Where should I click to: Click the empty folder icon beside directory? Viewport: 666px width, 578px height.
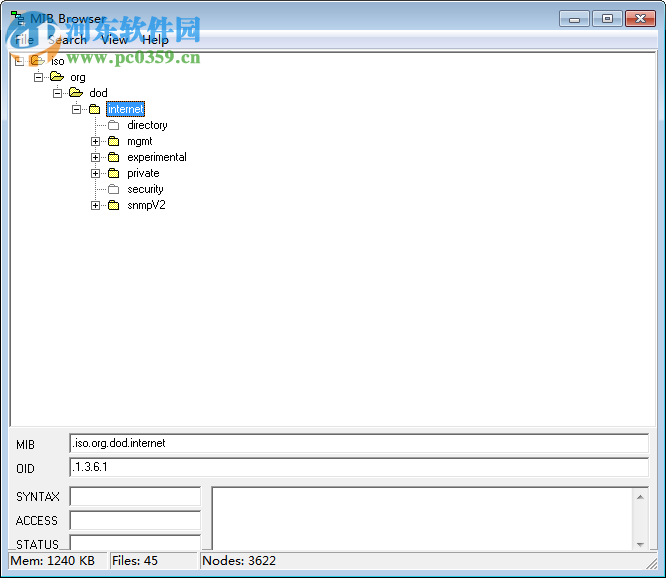click(x=113, y=125)
